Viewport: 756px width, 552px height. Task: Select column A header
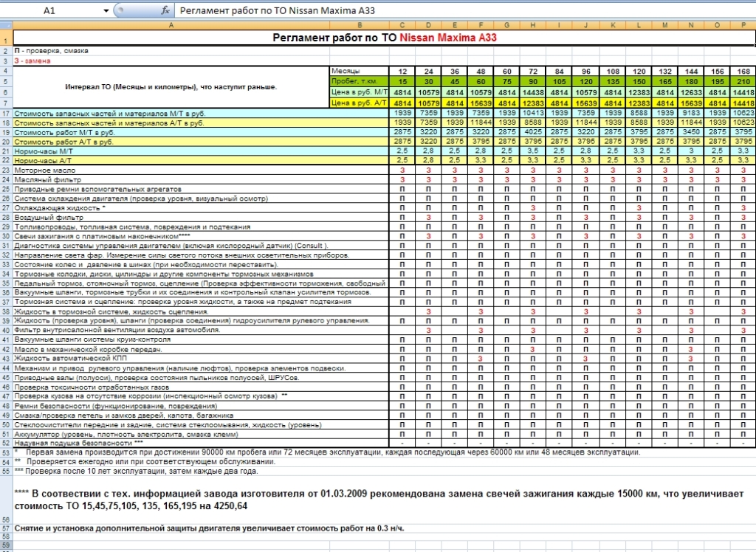(x=171, y=26)
